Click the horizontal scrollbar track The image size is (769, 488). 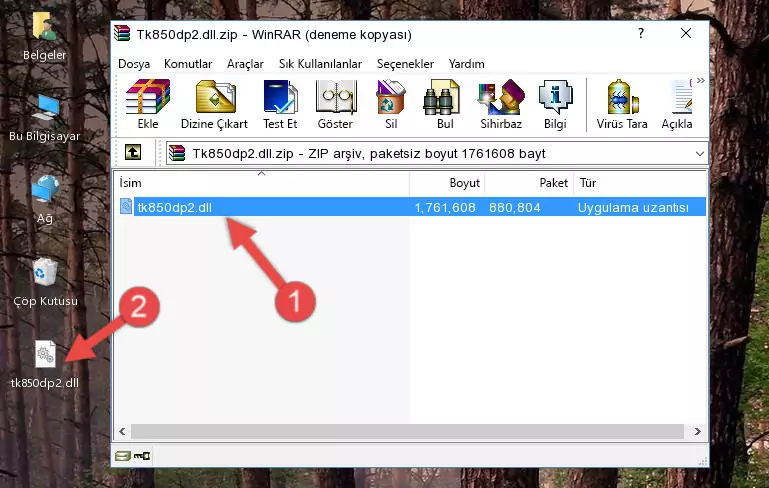click(x=407, y=432)
